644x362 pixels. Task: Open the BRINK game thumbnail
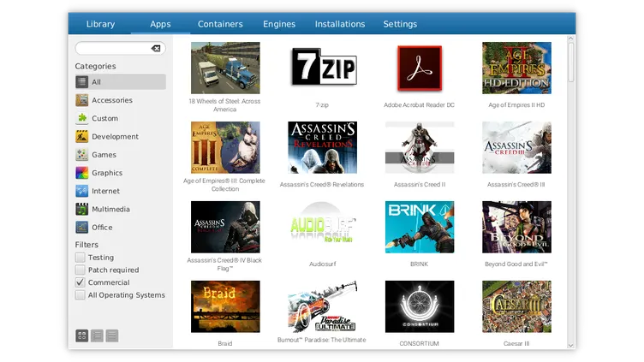[x=420, y=227]
